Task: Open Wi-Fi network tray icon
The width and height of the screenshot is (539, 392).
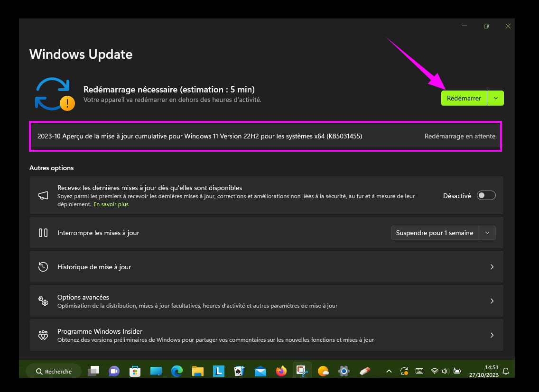Action: 435,371
